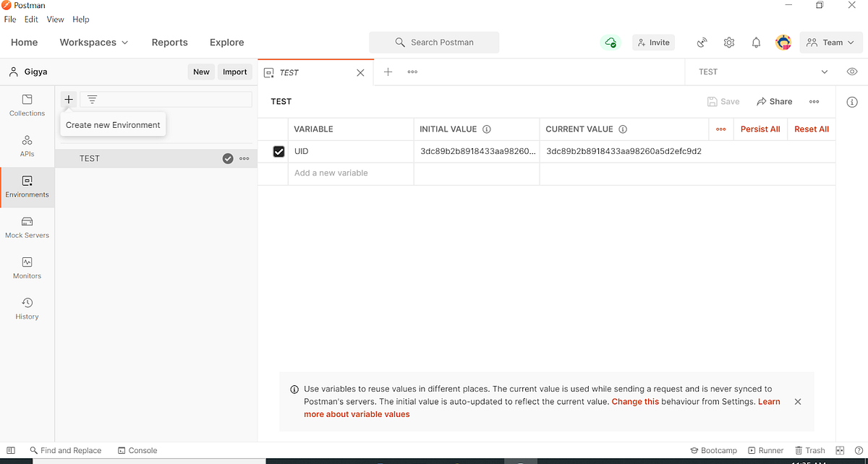
Task: Go to Home
Action: click(x=25, y=43)
